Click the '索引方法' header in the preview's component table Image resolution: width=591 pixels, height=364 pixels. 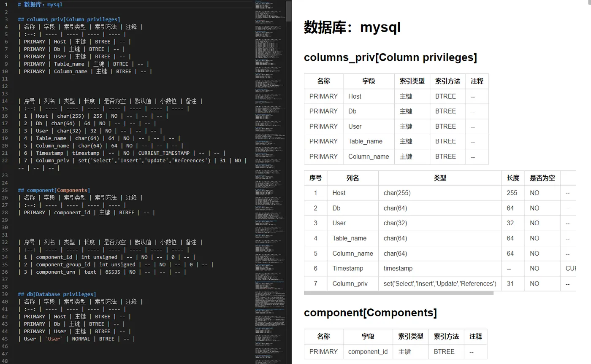446,337
